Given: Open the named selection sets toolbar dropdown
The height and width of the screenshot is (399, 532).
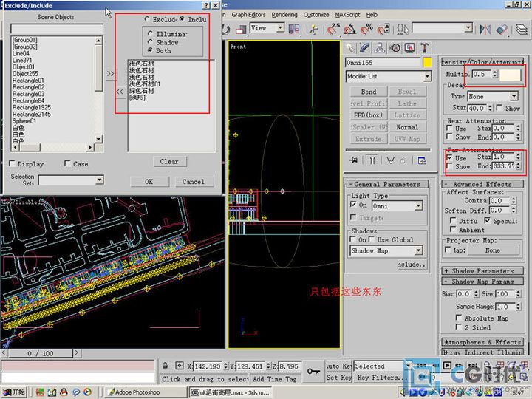Looking at the screenshot, I should pyautogui.click(x=468, y=28).
